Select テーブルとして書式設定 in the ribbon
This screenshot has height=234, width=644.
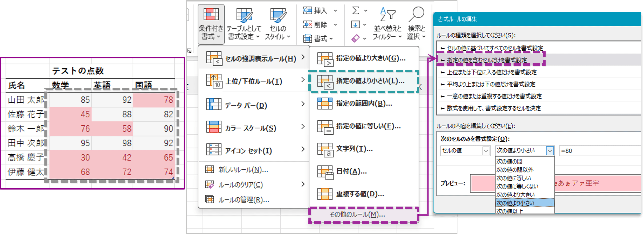(x=244, y=24)
